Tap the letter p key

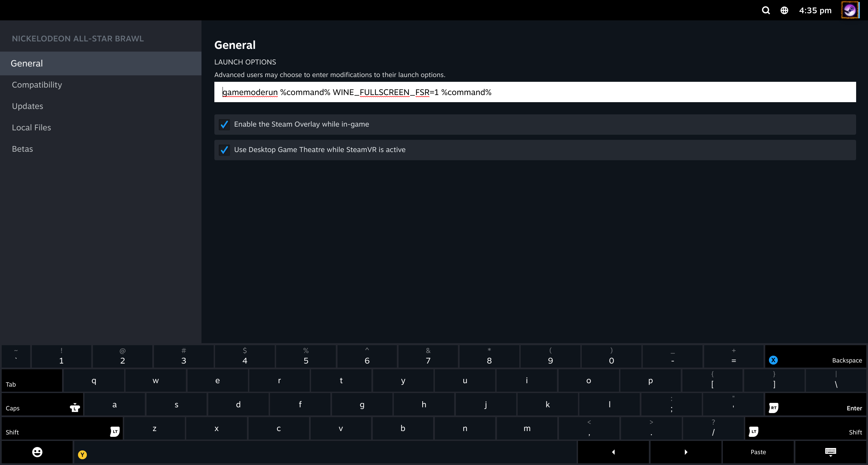coord(651,380)
